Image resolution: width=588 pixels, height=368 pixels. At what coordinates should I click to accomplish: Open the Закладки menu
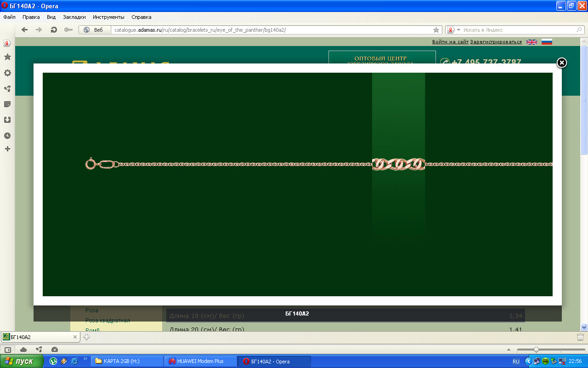74,17
